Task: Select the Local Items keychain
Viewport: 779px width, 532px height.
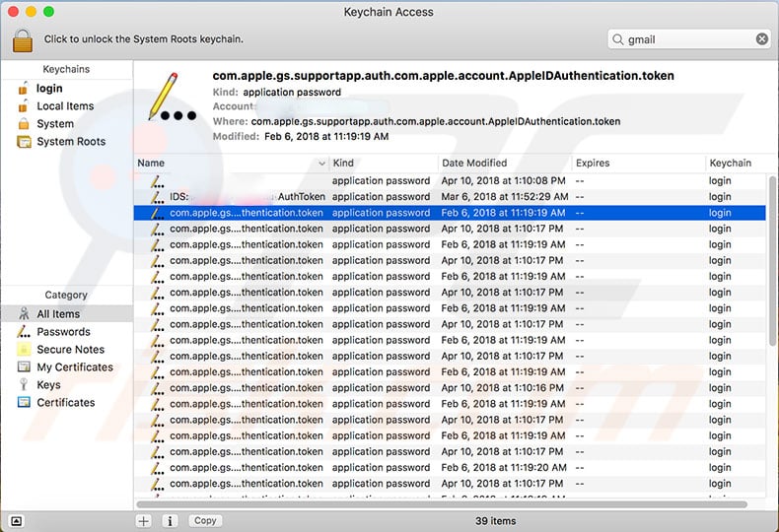Action: 65,106
